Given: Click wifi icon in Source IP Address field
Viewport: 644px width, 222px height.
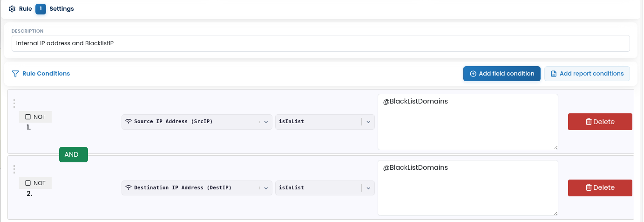Looking at the screenshot, I should point(129,122).
